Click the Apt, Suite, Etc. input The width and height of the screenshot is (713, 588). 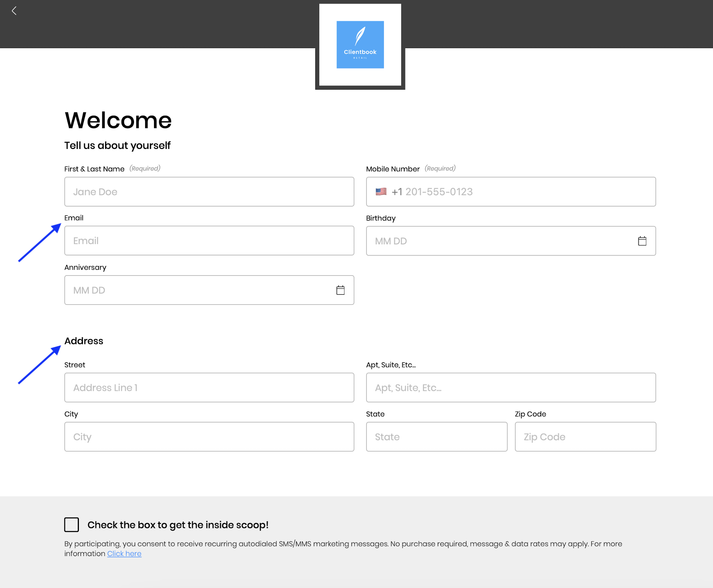pos(511,388)
